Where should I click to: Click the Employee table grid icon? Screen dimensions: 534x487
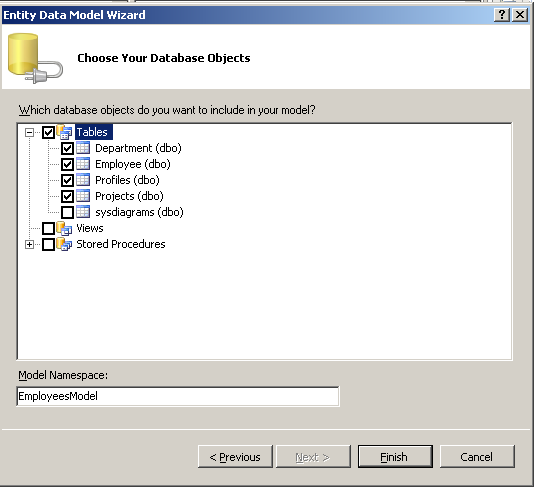tap(83, 164)
